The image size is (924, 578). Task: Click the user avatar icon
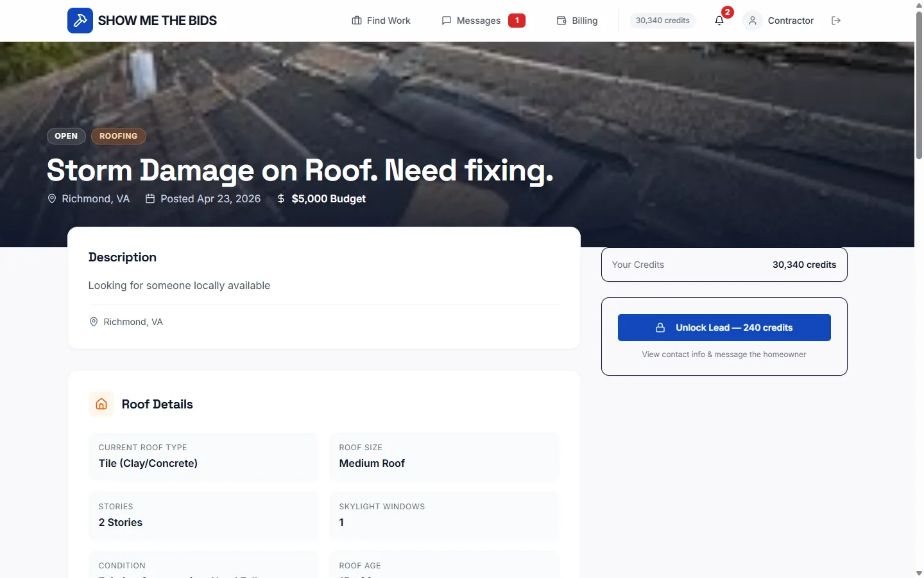pyautogui.click(x=753, y=21)
